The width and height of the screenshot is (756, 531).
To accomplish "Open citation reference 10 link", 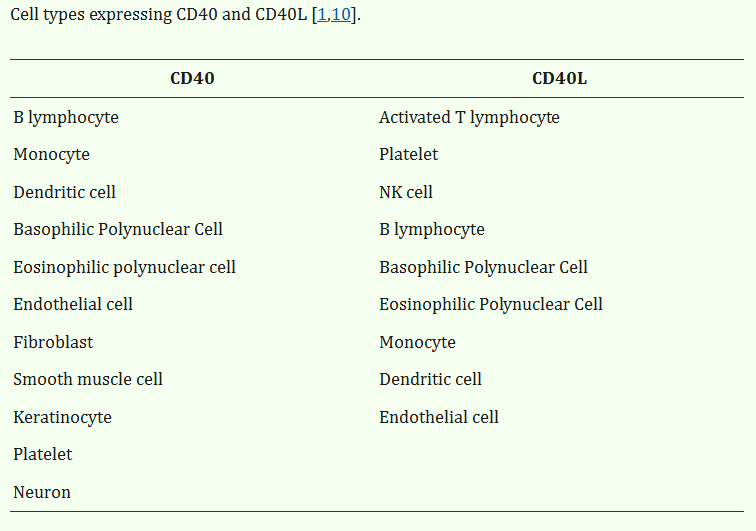I will (341, 17).
